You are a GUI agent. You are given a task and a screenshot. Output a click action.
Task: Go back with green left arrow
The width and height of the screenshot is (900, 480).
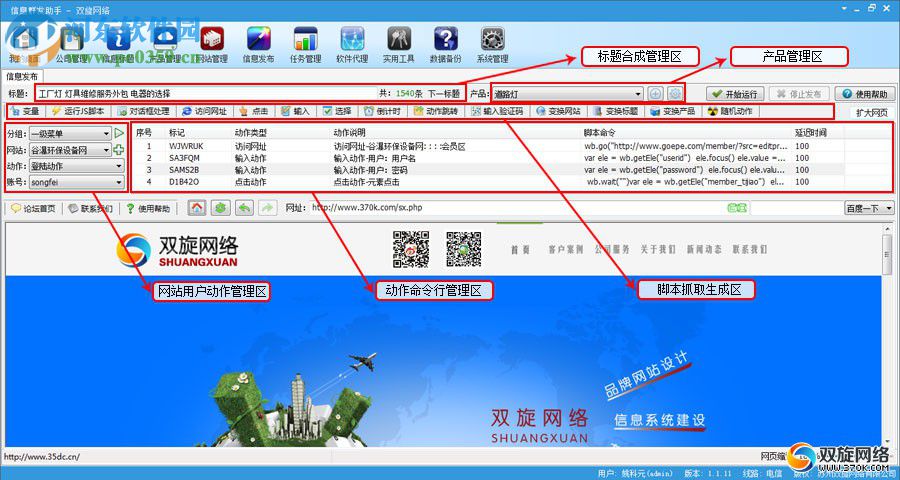pos(245,208)
